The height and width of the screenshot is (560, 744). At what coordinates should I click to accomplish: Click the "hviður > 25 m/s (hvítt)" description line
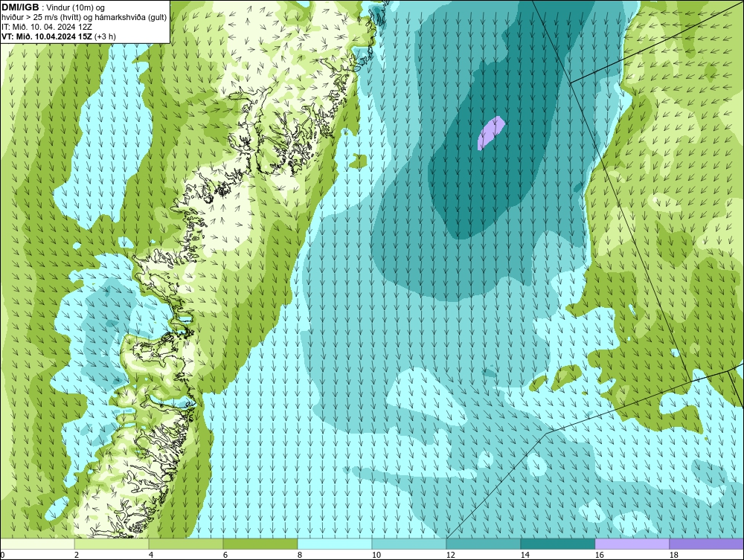(x=85, y=18)
